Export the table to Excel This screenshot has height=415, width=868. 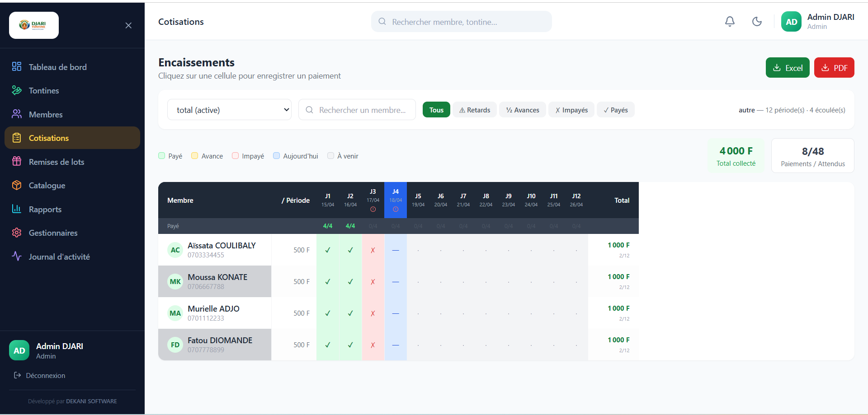tap(787, 68)
